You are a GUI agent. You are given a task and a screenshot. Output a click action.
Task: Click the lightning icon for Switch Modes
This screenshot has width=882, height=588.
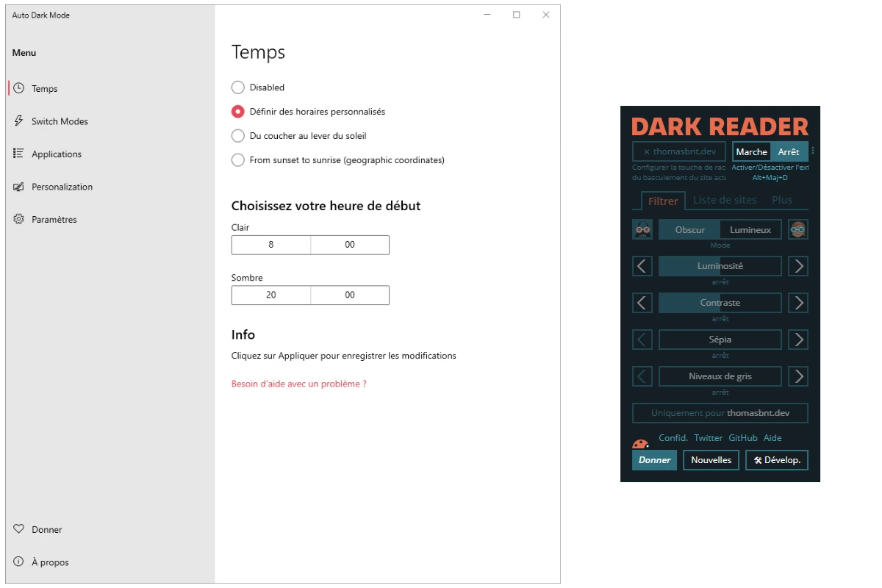click(x=18, y=121)
